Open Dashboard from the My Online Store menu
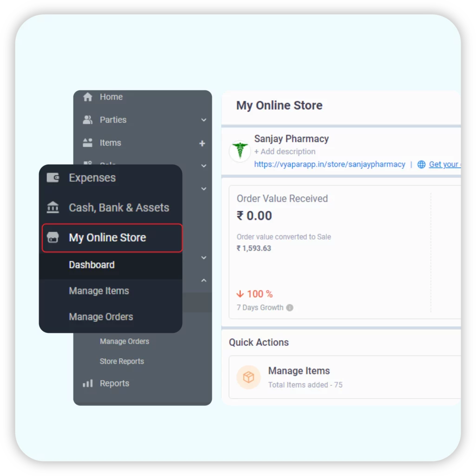Image resolution: width=476 pixels, height=476 pixels. coord(92,264)
